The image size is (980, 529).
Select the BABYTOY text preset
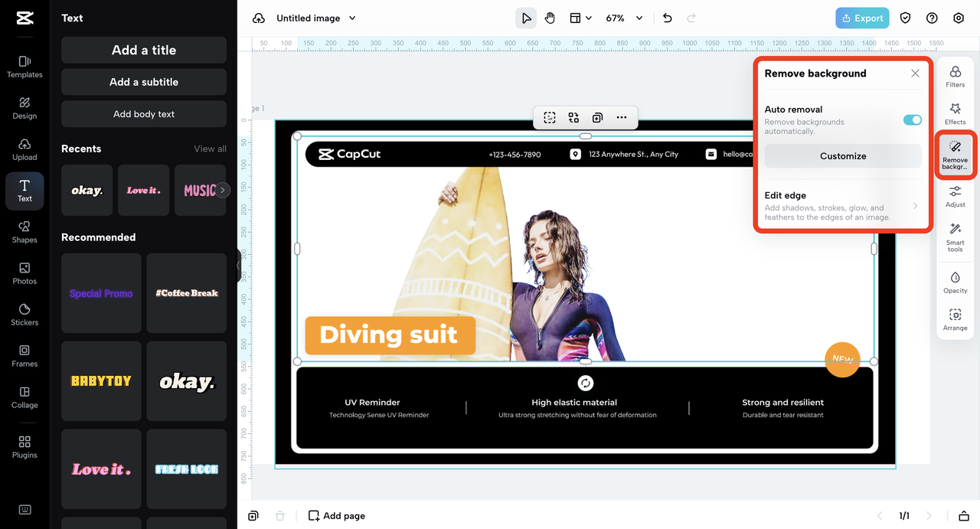(101, 381)
